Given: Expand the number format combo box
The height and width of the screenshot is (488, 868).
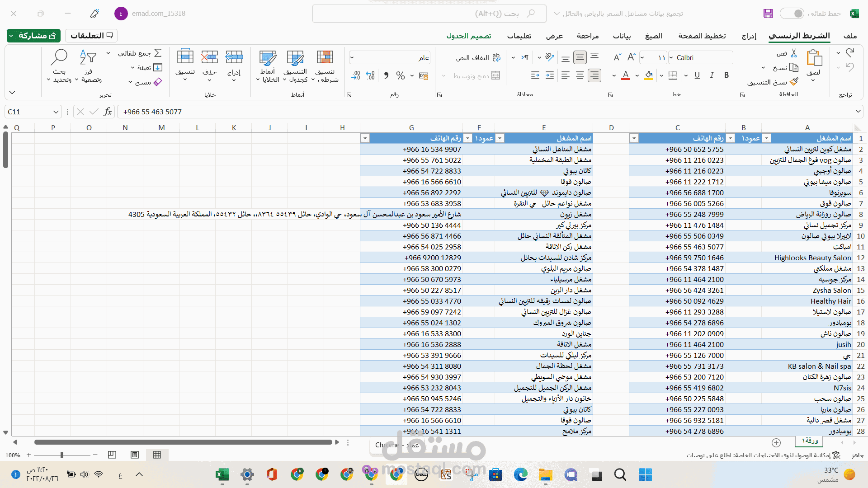Looking at the screenshot, I should pyautogui.click(x=352, y=57).
